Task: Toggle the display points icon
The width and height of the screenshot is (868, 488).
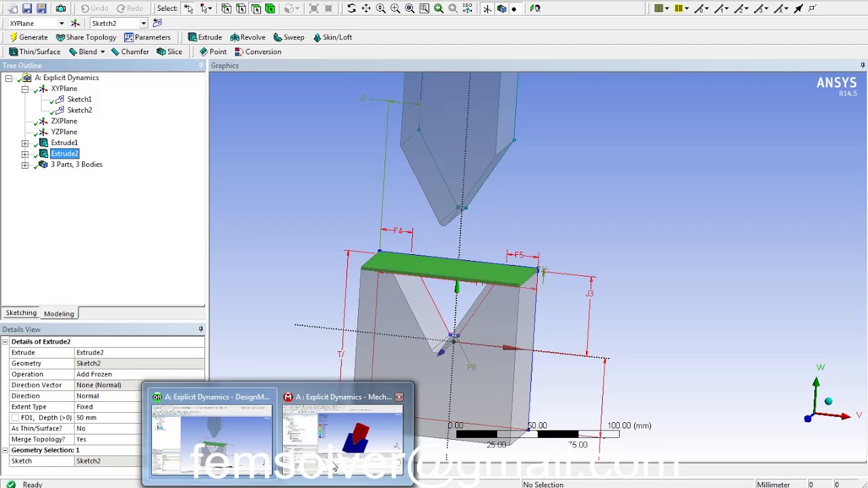Action: point(514,8)
